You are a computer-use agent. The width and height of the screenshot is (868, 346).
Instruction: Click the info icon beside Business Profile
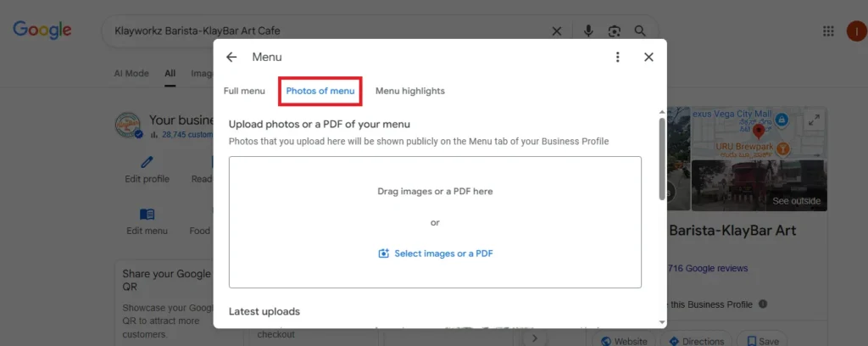[x=763, y=304]
